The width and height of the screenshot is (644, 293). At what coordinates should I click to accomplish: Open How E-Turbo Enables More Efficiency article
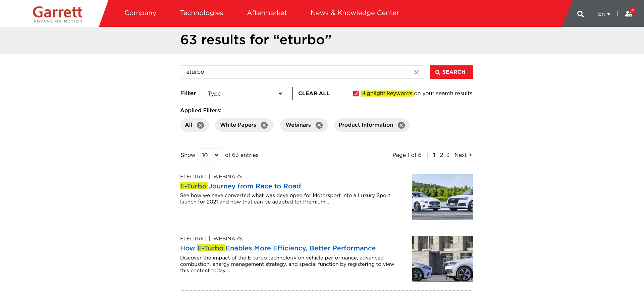coord(278,248)
